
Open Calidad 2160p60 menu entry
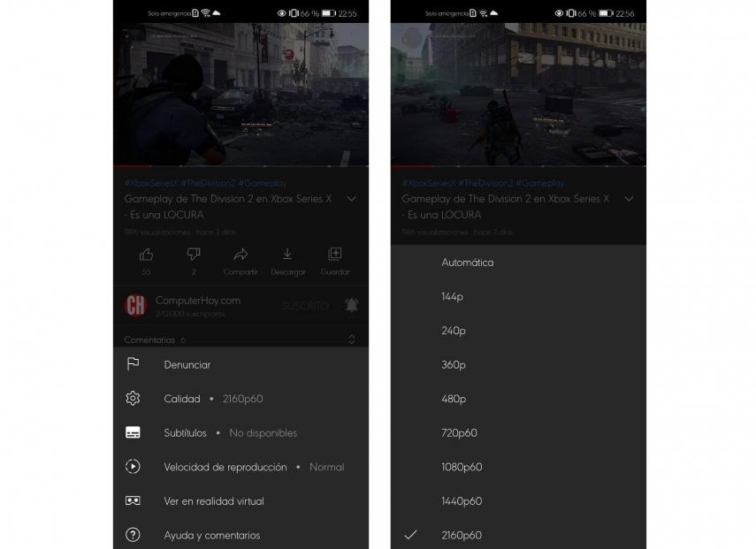[241, 399]
